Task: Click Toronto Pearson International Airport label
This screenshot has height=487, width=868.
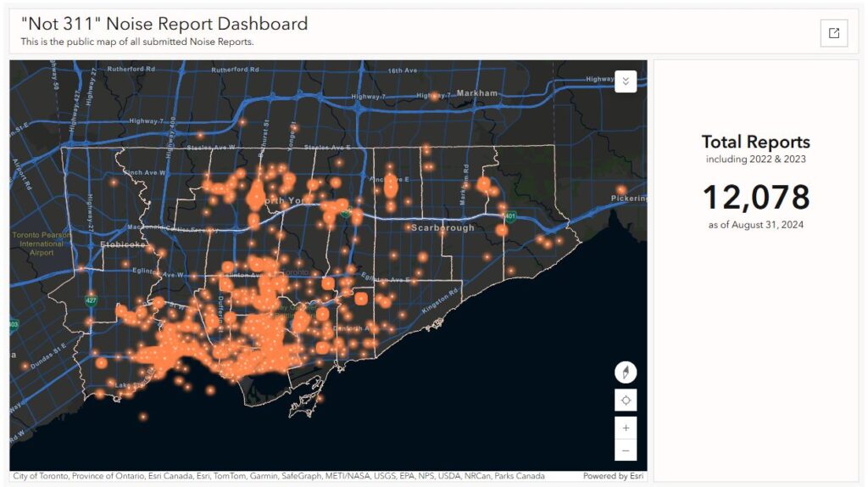Action: click(42, 243)
